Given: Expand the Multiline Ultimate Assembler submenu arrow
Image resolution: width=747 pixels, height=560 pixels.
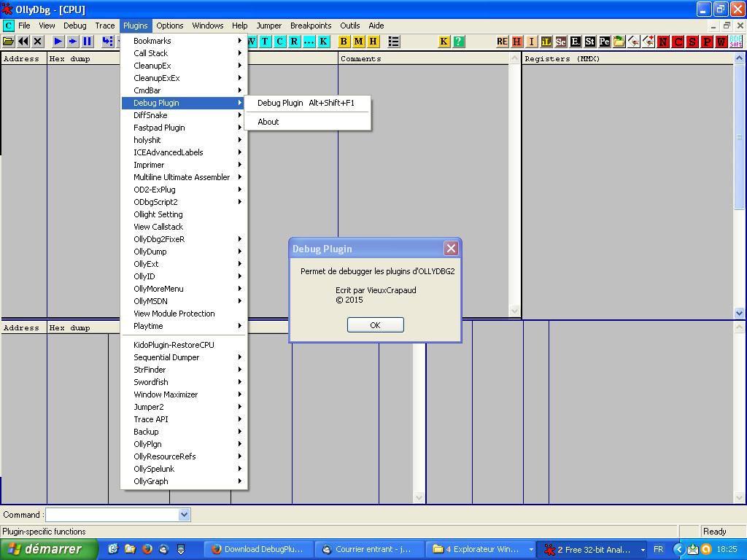Looking at the screenshot, I should (x=239, y=177).
